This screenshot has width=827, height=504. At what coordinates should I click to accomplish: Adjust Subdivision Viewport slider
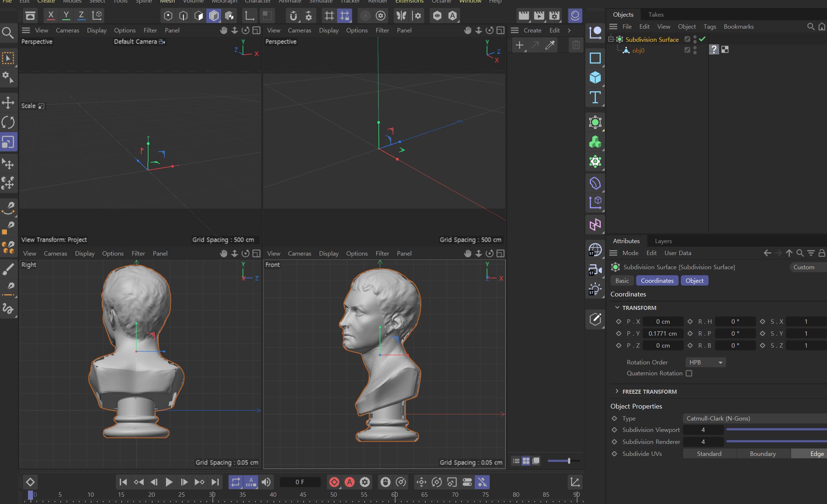[x=777, y=430]
